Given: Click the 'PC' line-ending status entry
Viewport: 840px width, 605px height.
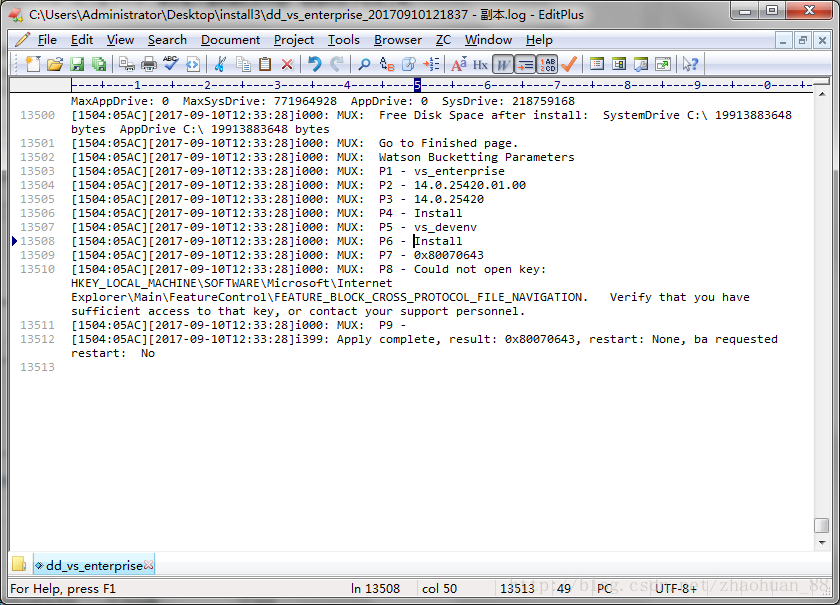Looking at the screenshot, I should [604, 589].
